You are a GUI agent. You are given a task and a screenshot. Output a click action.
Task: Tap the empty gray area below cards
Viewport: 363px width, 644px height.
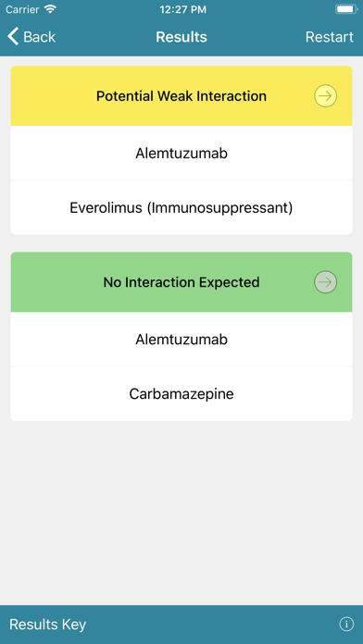pos(181,513)
